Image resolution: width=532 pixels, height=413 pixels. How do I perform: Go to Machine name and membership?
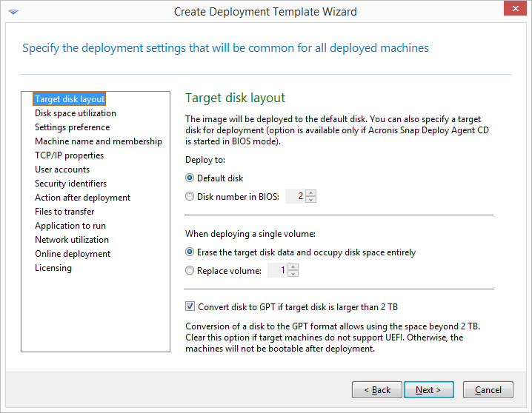99,141
